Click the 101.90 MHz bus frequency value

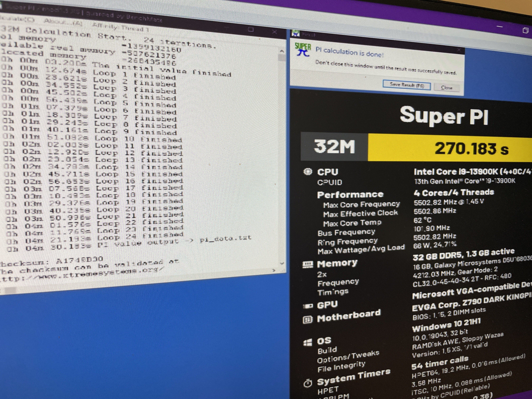tap(431, 228)
